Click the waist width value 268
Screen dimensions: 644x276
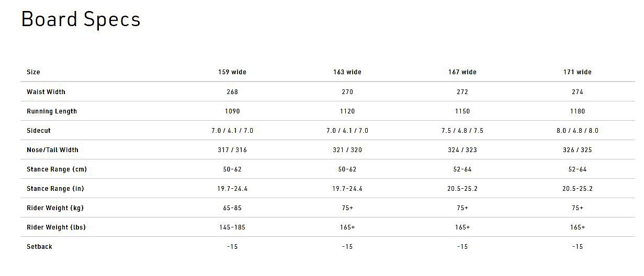tap(232, 92)
